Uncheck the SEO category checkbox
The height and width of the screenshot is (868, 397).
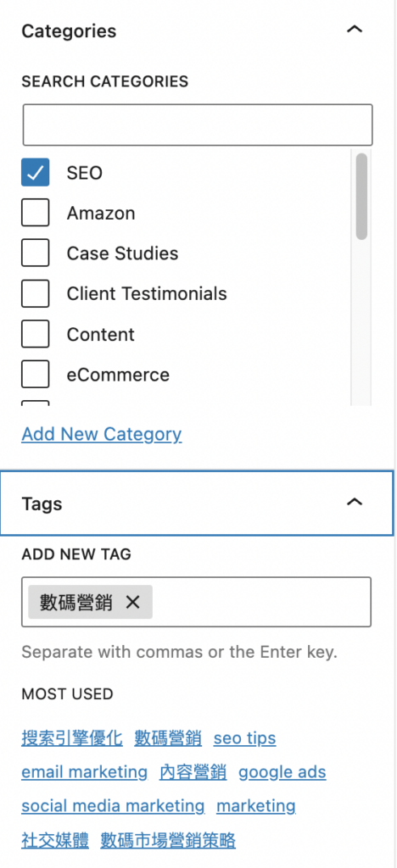tap(36, 173)
